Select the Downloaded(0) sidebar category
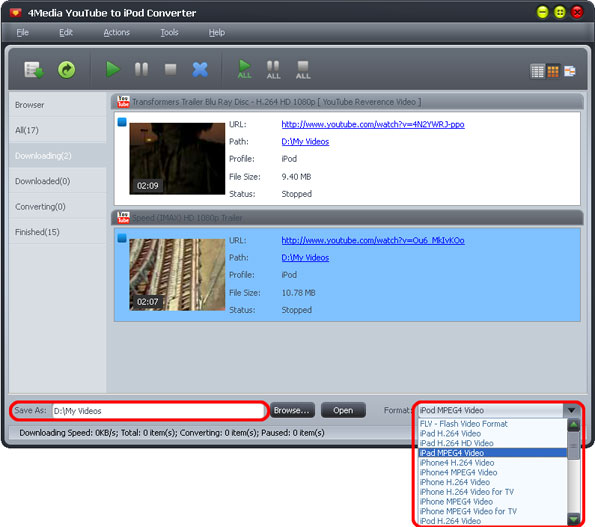595x527 pixels. click(x=57, y=181)
